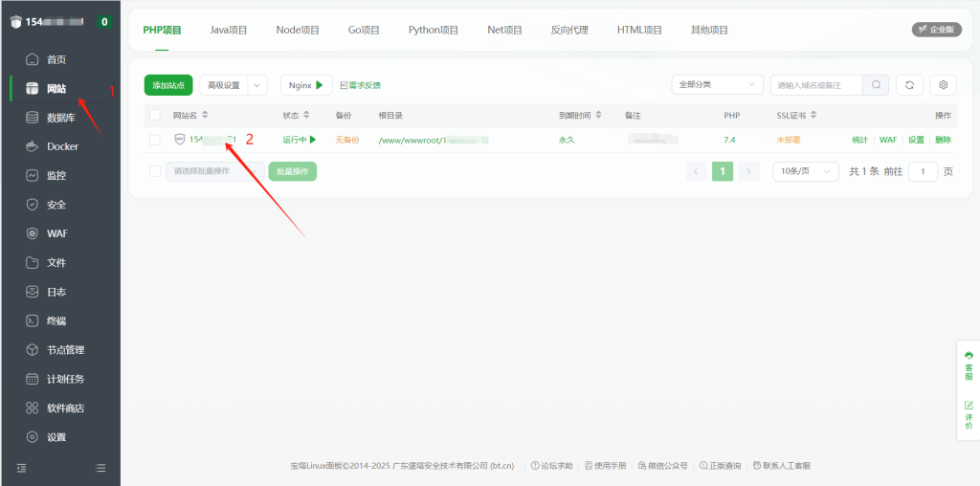Image resolution: width=980 pixels, height=486 pixels.
Task: Refresh the site list with refresh icon
Action: point(909,85)
